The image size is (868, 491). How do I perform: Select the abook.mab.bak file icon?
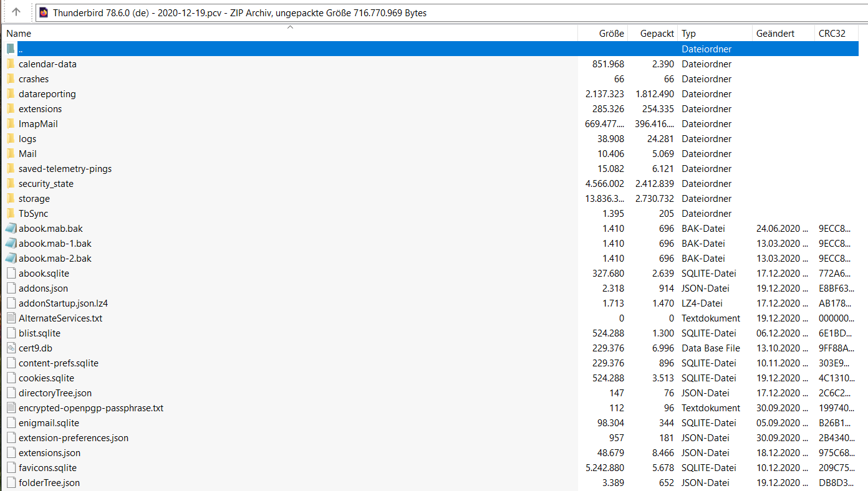coord(11,229)
